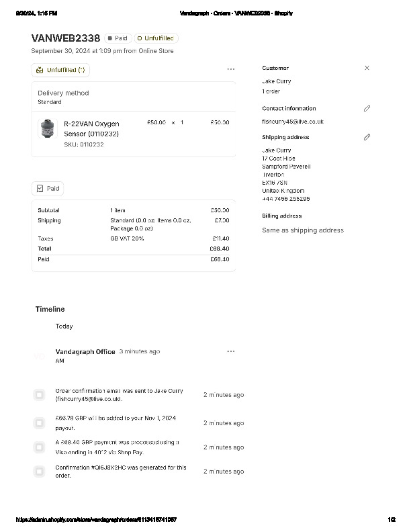Close the Customer panel with X icon
This screenshot has height=532, width=411.
pos(367,68)
